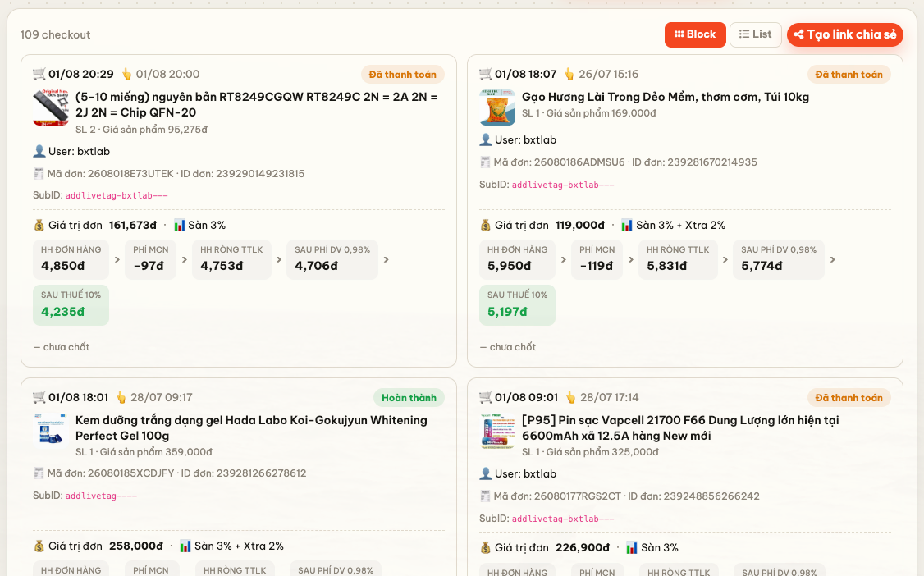Click the HH RÒNG TTLK 4,753đ box
Screen dimensions: 924x576
(x=231, y=260)
